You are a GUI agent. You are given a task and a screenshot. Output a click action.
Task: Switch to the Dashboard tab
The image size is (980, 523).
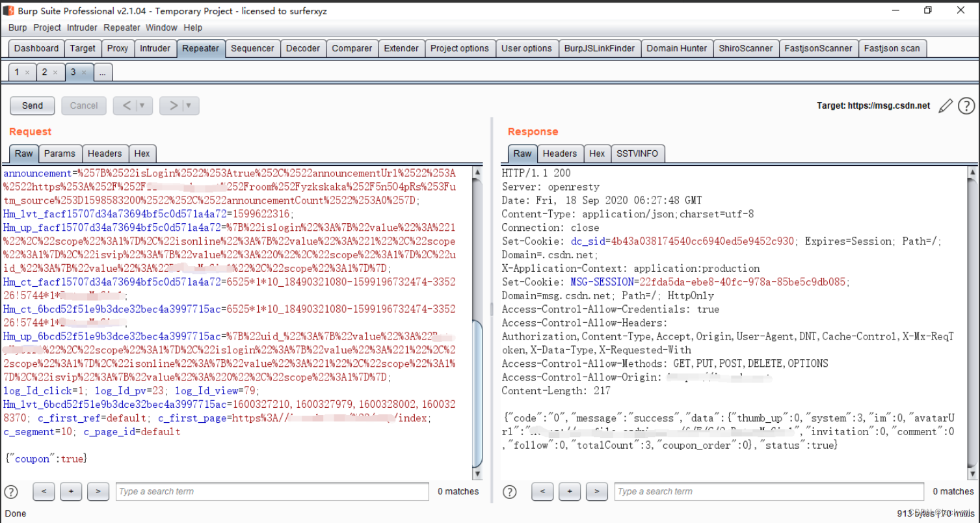click(36, 48)
